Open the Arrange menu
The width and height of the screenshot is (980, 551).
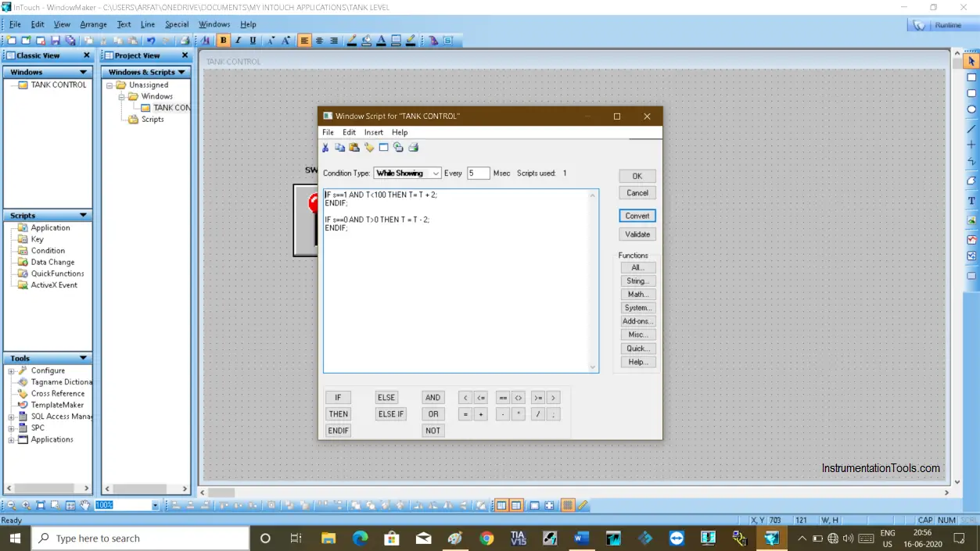tap(94, 24)
